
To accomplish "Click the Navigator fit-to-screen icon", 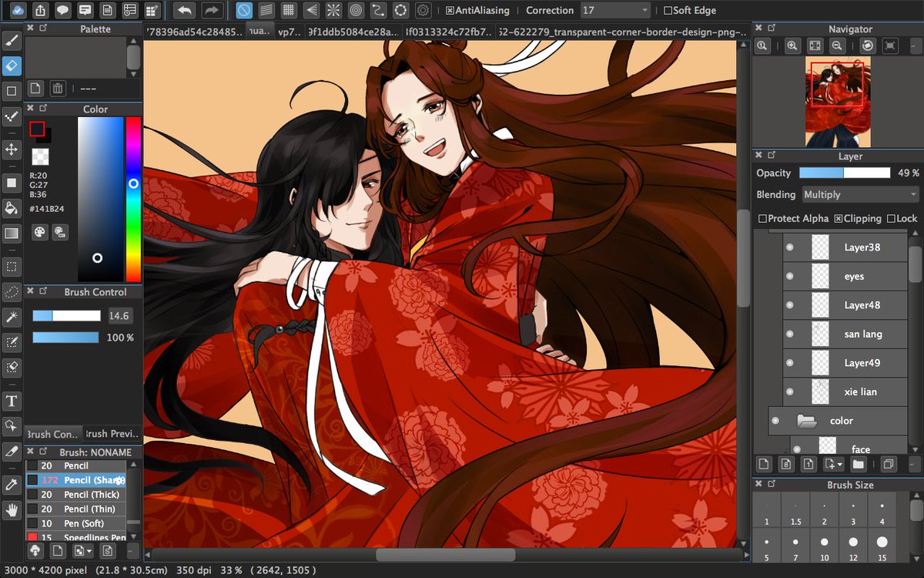I will point(815,46).
